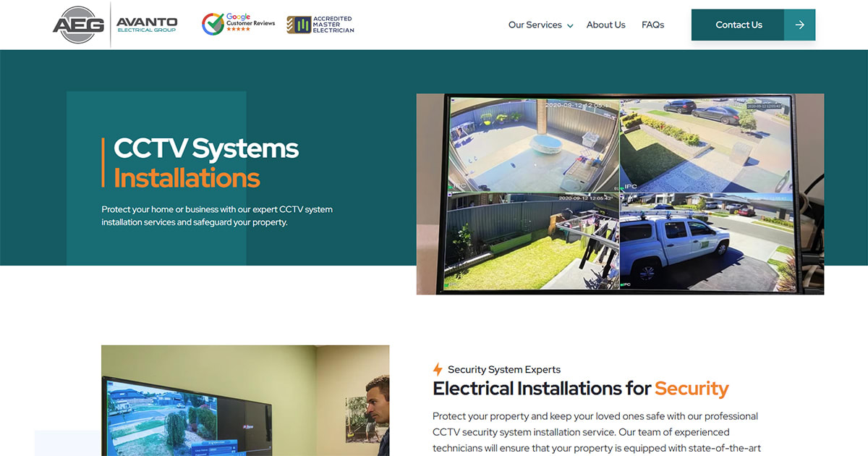Image resolution: width=868 pixels, height=456 pixels.
Task: Click the Our Services dropdown arrow
Action: click(x=570, y=25)
